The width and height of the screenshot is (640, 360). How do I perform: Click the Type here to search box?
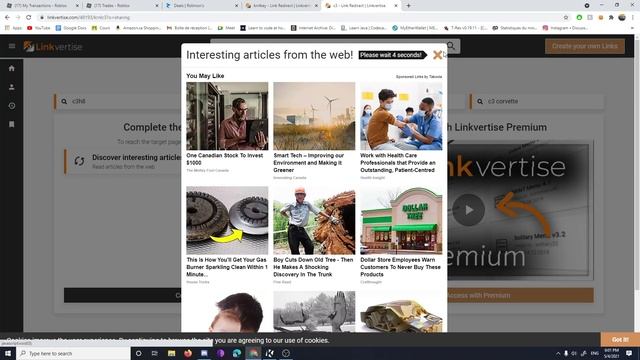73,353
